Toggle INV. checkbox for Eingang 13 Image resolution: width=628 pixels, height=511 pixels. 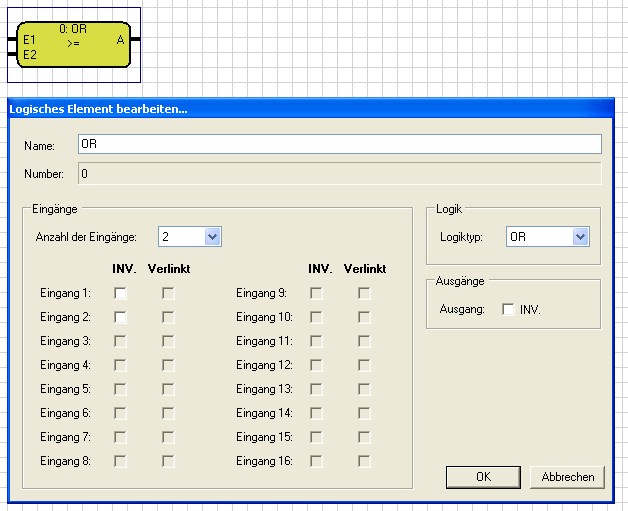pos(316,389)
